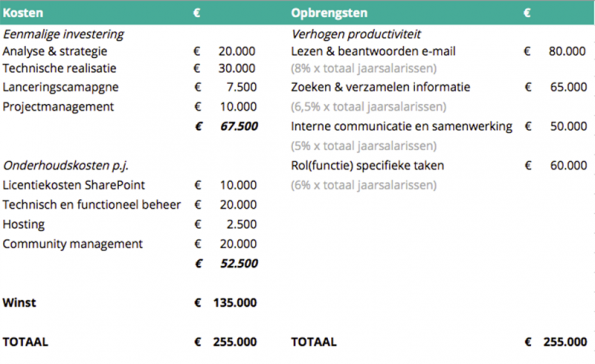595x364 pixels.
Task: Select the Opbrengsten header cell
Action: click(x=329, y=13)
